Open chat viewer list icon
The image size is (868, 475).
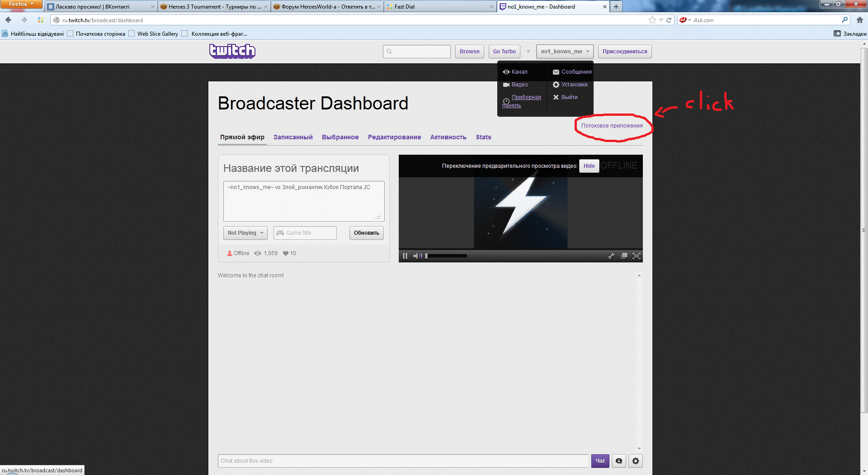619,461
